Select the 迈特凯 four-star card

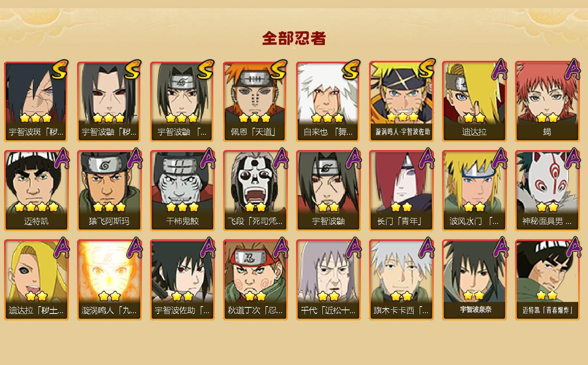pyautogui.click(x=36, y=191)
